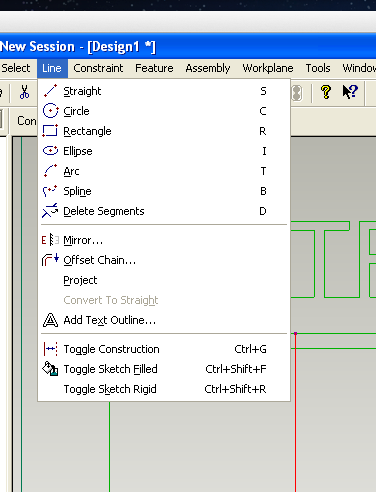Open the Workplane menu
This screenshot has width=376, height=492.
[268, 68]
